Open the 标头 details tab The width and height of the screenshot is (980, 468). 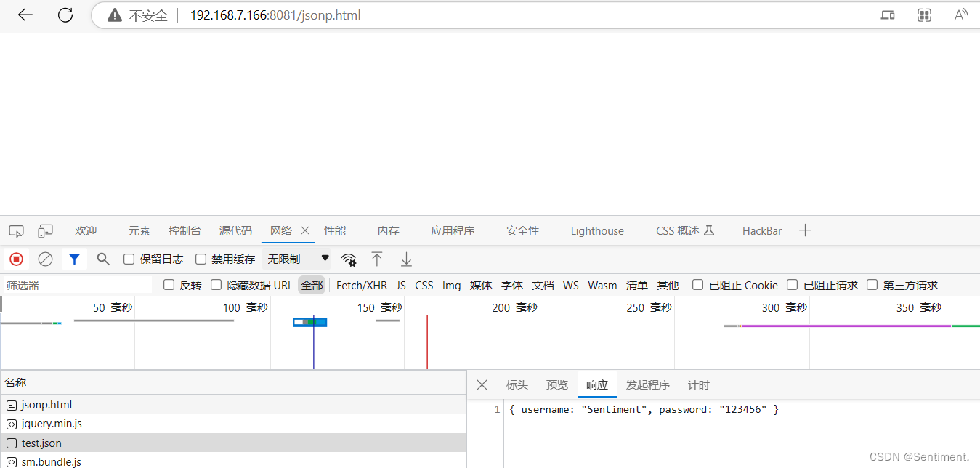[517, 385]
